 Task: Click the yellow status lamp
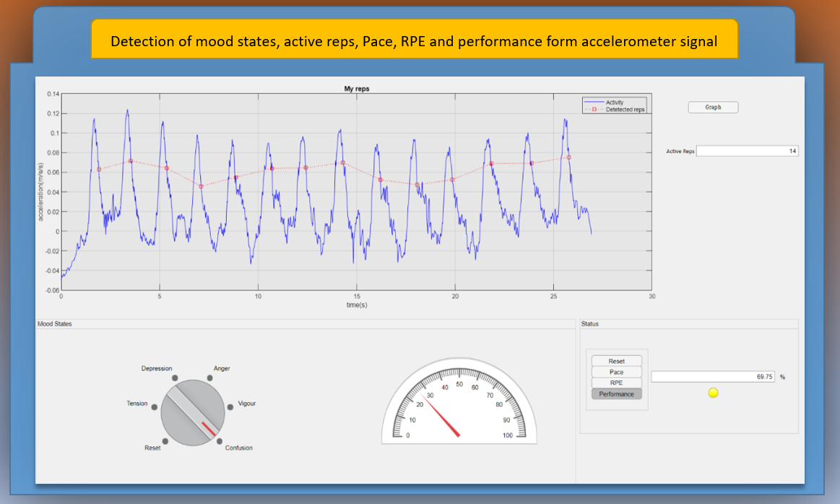click(713, 393)
